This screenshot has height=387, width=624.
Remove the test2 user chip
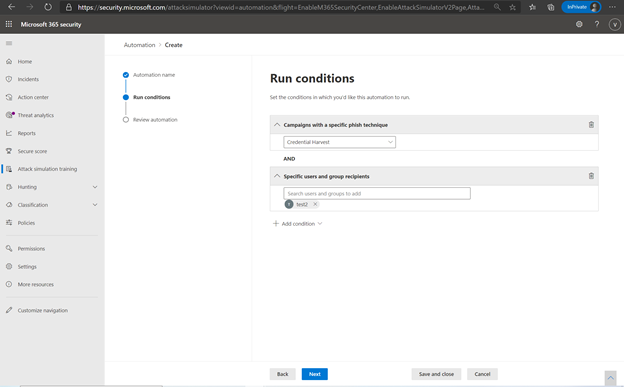[x=315, y=204]
